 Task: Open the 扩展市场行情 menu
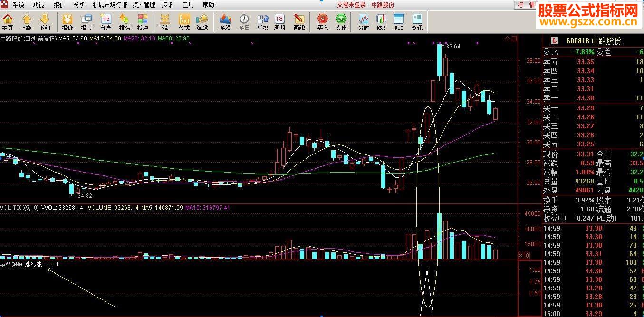point(110,5)
